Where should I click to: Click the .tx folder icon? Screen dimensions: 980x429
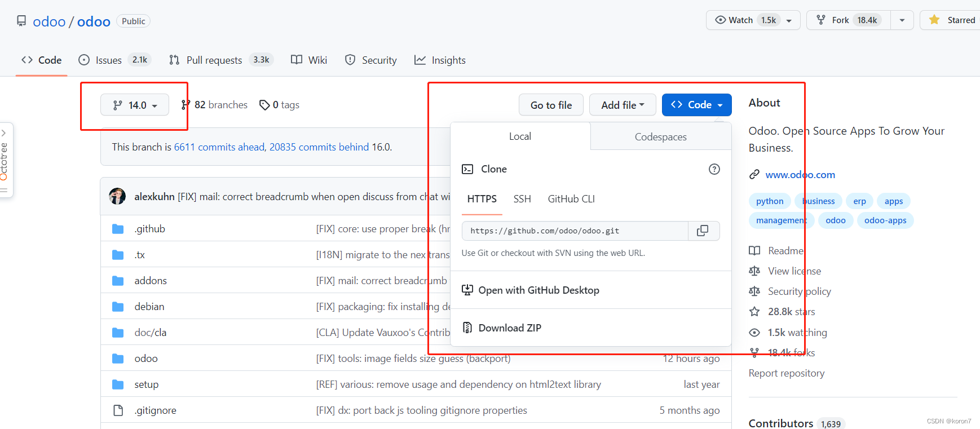click(x=118, y=255)
